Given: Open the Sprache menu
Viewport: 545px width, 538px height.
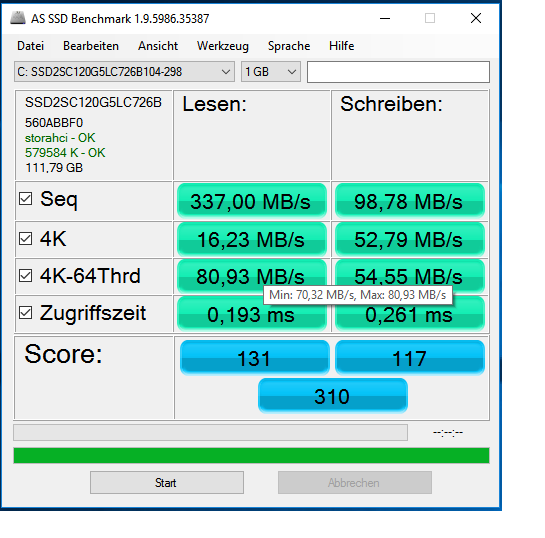Looking at the screenshot, I should tap(289, 46).
